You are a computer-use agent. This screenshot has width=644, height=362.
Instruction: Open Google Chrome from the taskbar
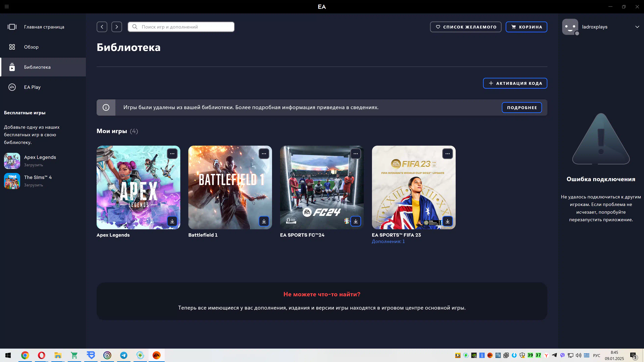pos(25,355)
